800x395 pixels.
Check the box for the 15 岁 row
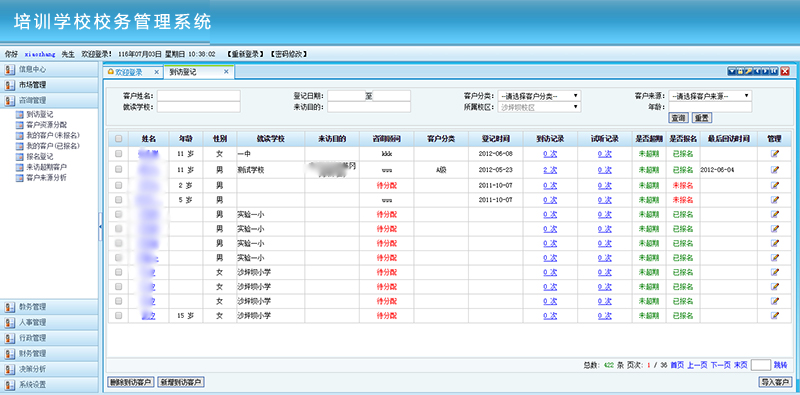coord(118,315)
